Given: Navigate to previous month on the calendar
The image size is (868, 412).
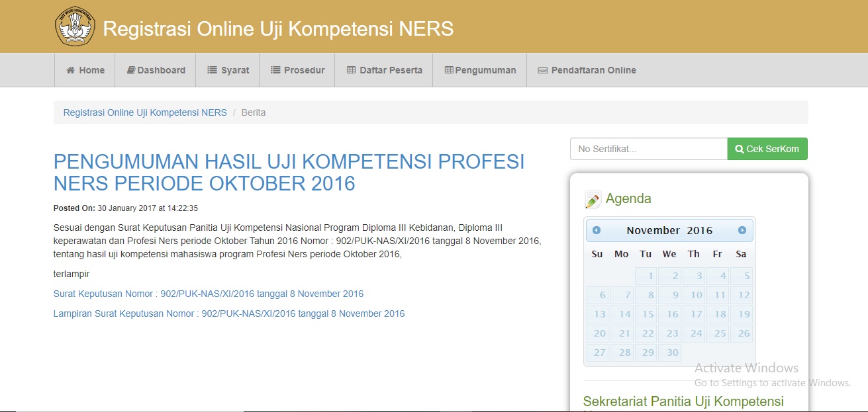Looking at the screenshot, I should click(597, 230).
